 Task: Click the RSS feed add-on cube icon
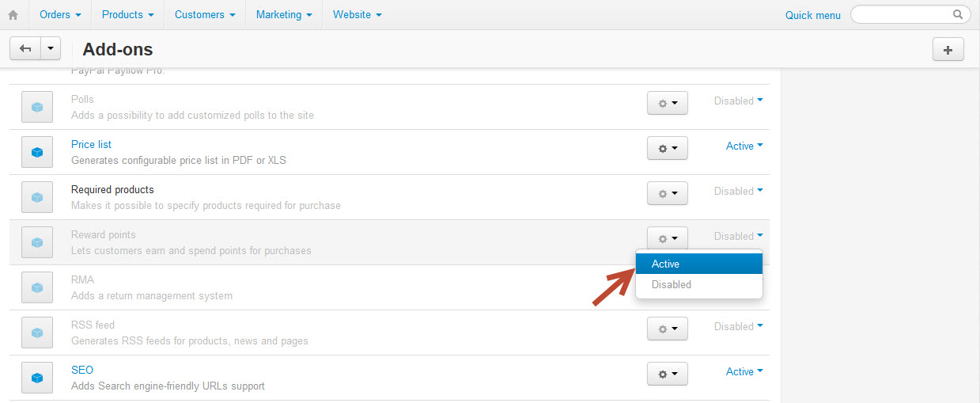pos(36,333)
